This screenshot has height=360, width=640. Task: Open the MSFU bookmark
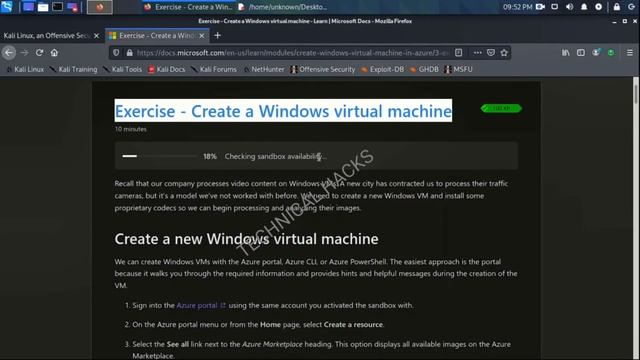pos(458,69)
